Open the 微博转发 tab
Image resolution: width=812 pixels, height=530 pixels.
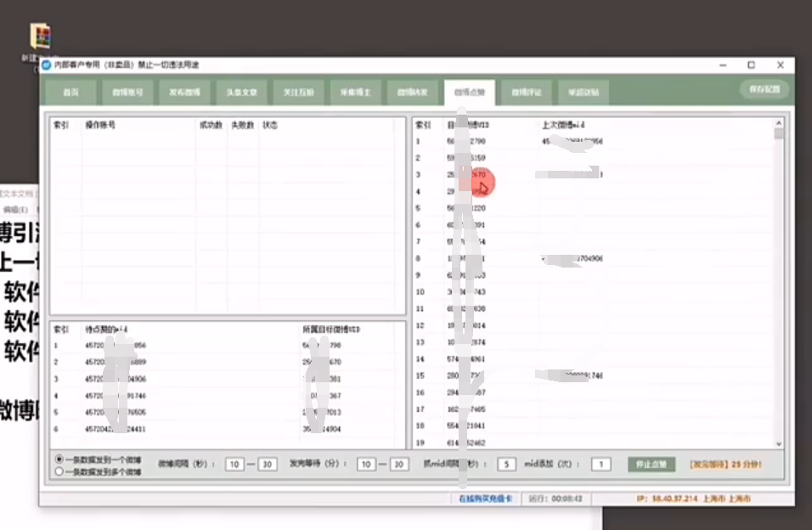(x=413, y=93)
